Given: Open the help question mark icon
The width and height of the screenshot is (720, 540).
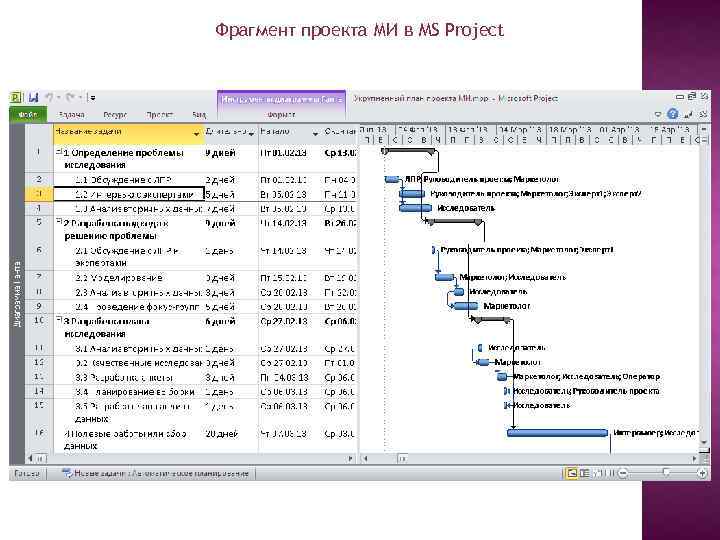Looking at the screenshot, I should click(x=673, y=114).
